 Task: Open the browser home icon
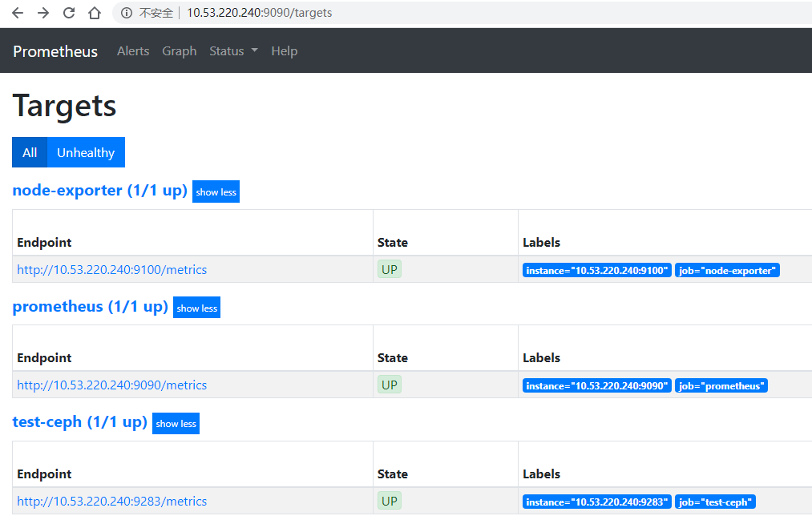tap(95, 13)
